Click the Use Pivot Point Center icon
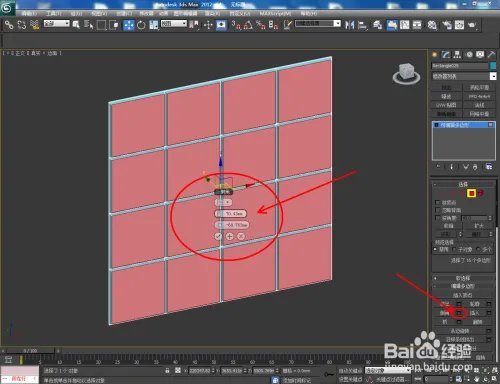500x384 pixels. pos(194,25)
